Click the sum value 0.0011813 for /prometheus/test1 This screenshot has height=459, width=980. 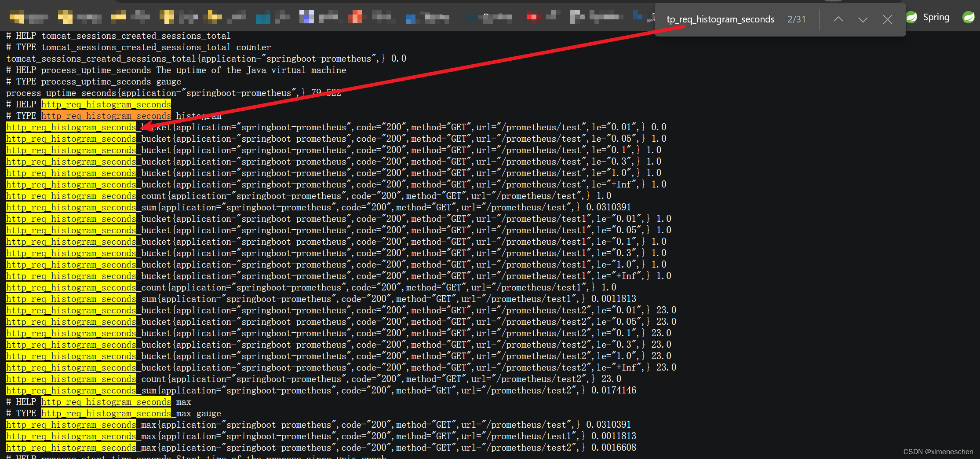tap(614, 299)
